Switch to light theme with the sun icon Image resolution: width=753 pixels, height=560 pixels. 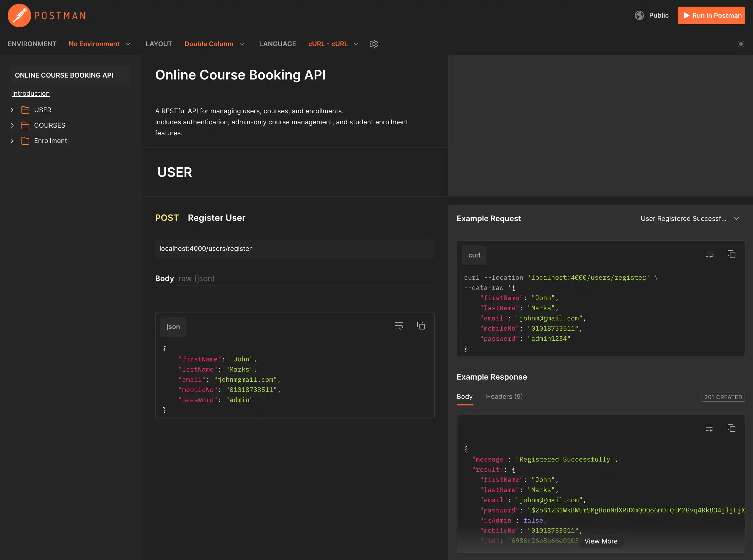click(x=741, y=44)
